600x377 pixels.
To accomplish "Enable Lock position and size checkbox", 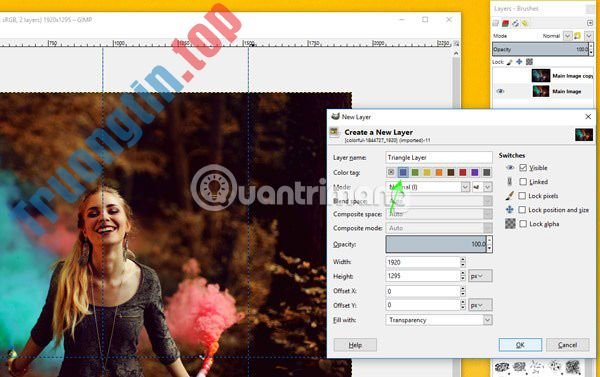I will pos(522,210).
